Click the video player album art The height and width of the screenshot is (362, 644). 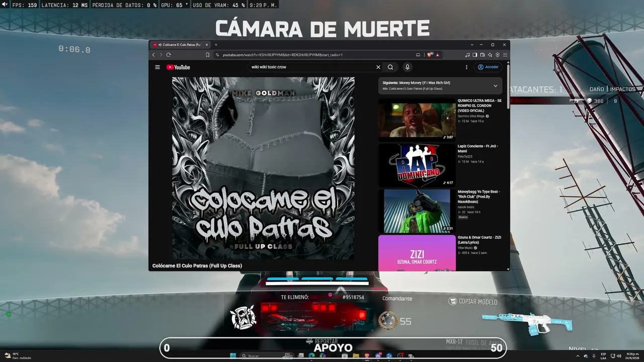263,168
